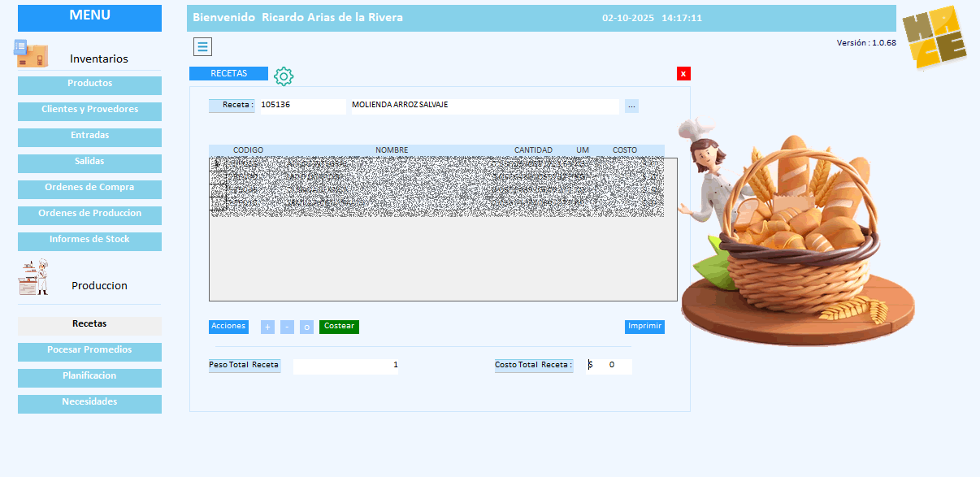
Task: Close the Recetas panel with red X
Action: click(x=683, y=74)
